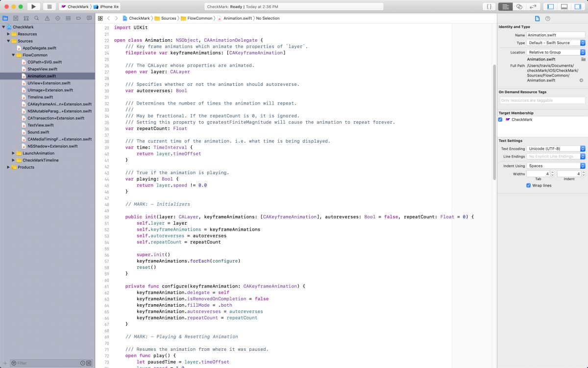
Task: Toggle the Inspectors panel visibility
Action: pos(578,6)
